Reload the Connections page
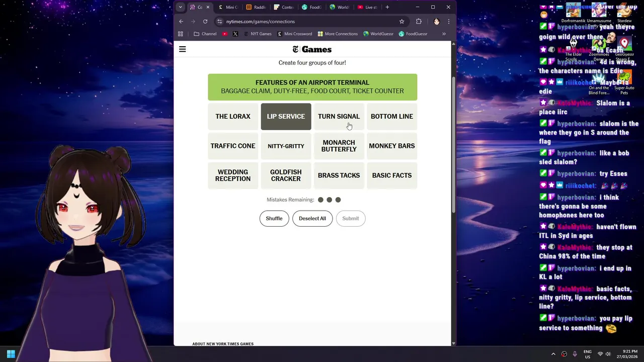Viewport: 644px width, 362px height. point(205,22)
